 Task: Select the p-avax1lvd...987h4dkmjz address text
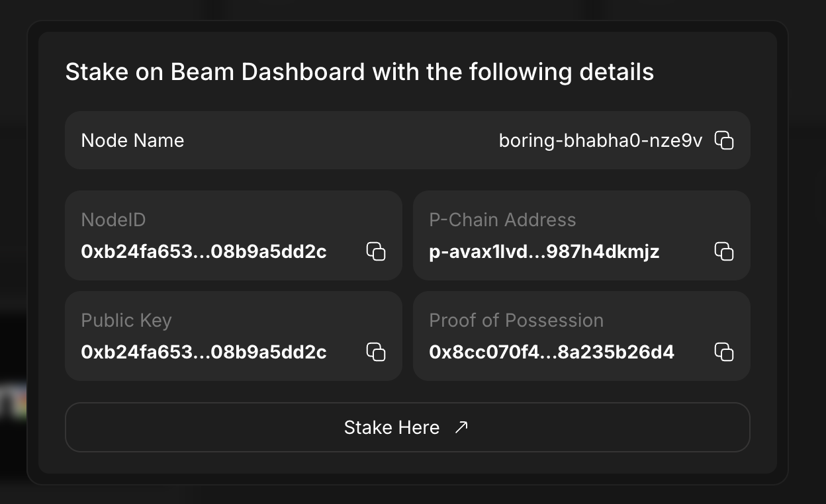(544, 252)
